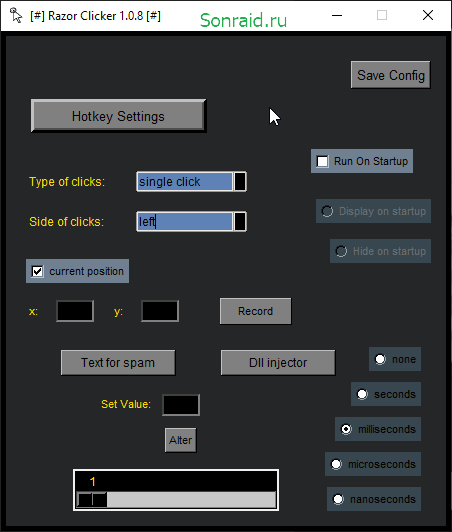
Task: Click the slider trough's gray track
Action: pos(191,500)
